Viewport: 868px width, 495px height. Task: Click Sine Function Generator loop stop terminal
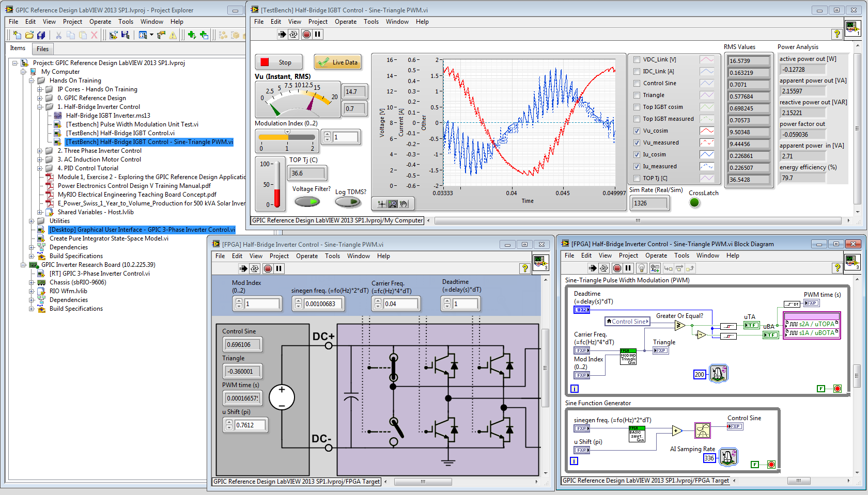(771, 465)
